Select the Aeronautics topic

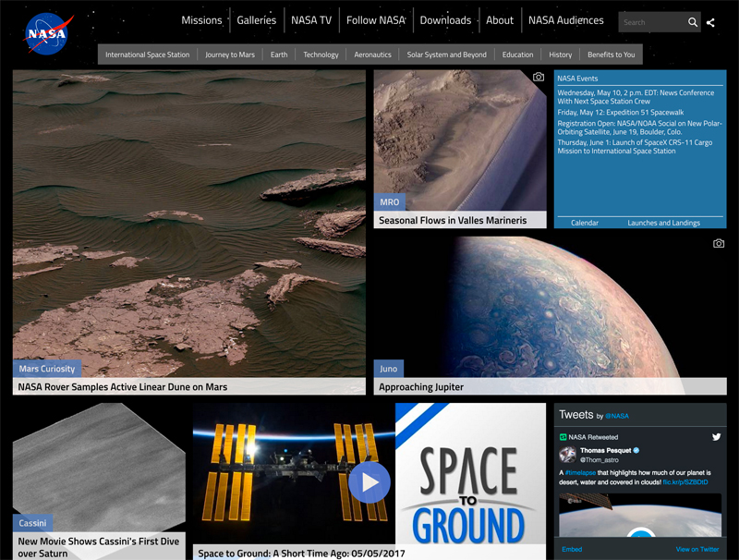pyautogui.click(x=373, y=55)
